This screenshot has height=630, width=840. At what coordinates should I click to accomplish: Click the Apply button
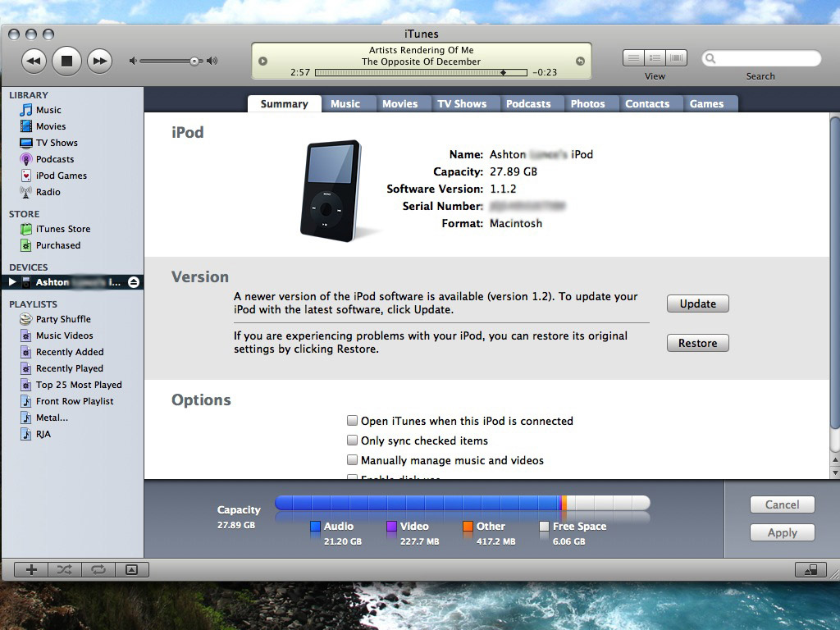click(x=782, y=532)
